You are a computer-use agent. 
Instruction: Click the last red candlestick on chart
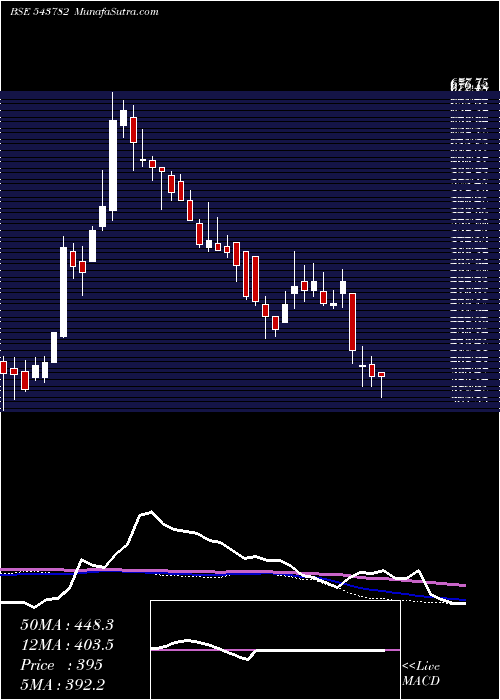tap(381, 375)
